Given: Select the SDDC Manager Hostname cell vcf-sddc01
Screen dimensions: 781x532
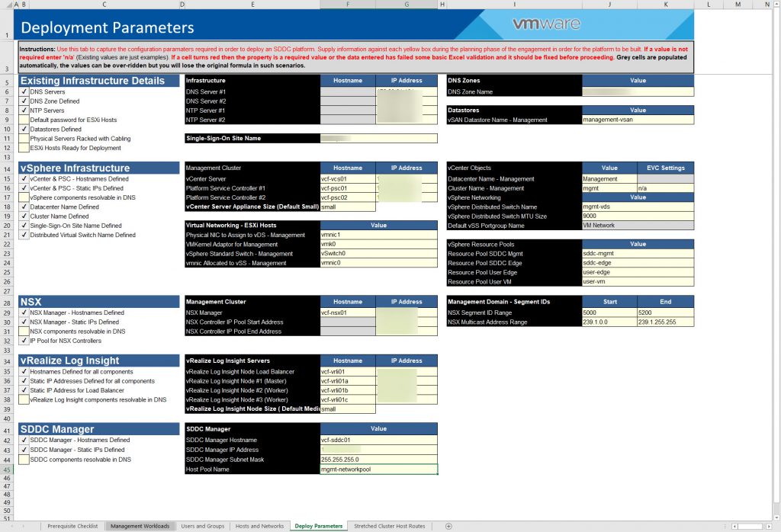Looking at the screenshot, I should coord(379,440).
